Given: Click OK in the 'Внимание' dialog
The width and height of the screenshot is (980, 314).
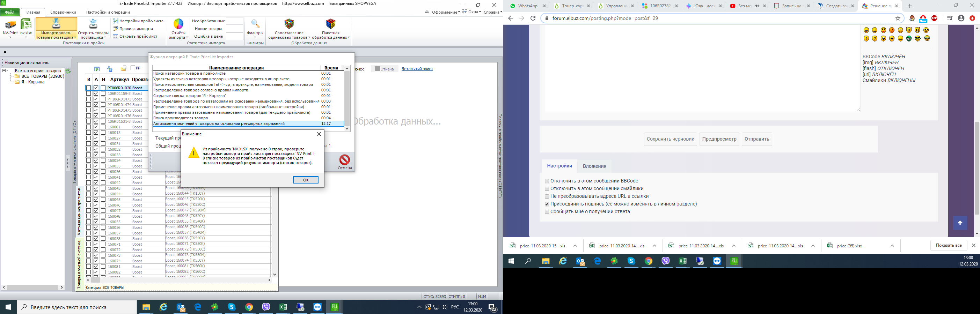Looking at the screenshot, I should (x=306, y=180).
